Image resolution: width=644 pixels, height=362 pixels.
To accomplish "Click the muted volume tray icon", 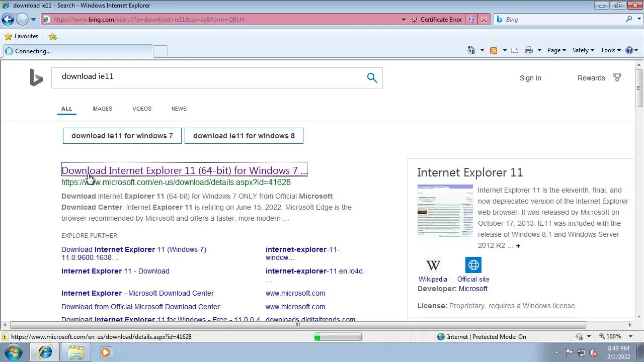I will [x=593, y=352].
